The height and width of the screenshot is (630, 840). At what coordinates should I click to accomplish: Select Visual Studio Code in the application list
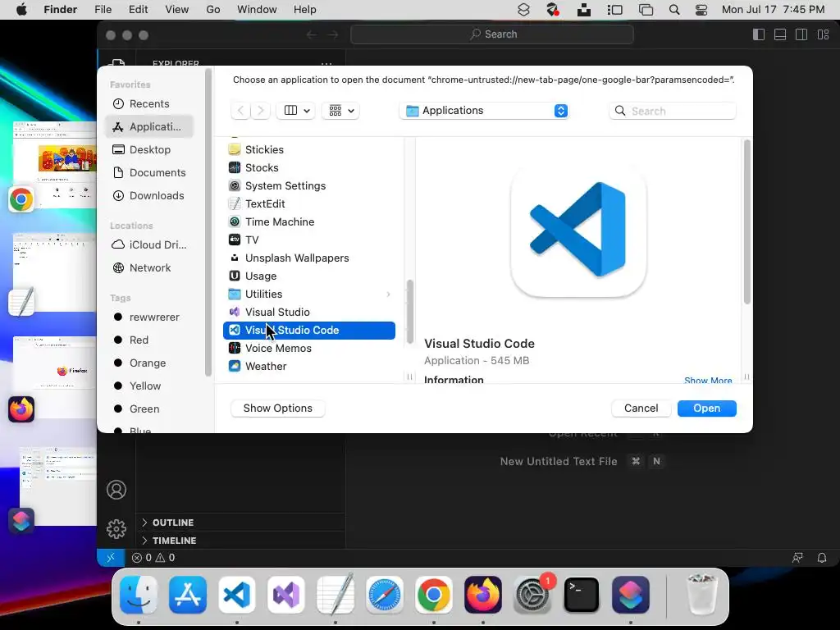click(x=309, y=330)
